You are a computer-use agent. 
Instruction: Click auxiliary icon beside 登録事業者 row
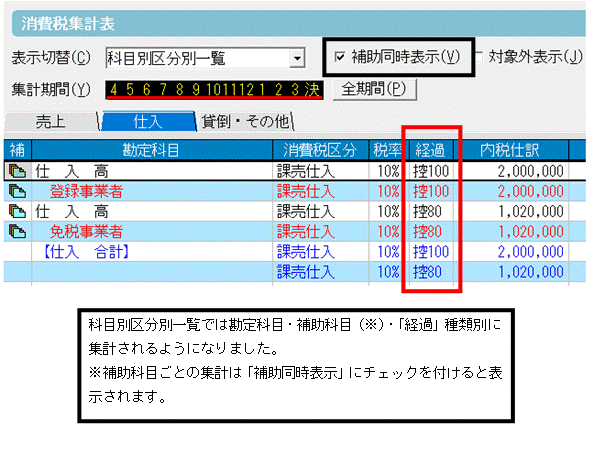17,191
